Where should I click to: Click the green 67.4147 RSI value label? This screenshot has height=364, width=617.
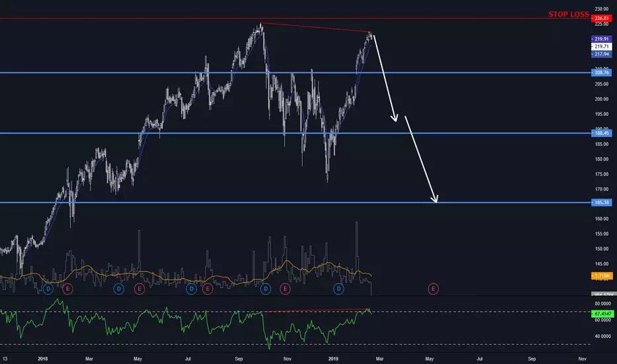[602, 314]
